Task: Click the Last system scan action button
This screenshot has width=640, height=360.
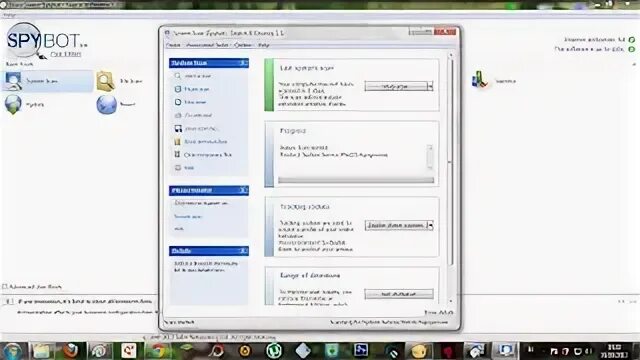Action: pos(396,86)
